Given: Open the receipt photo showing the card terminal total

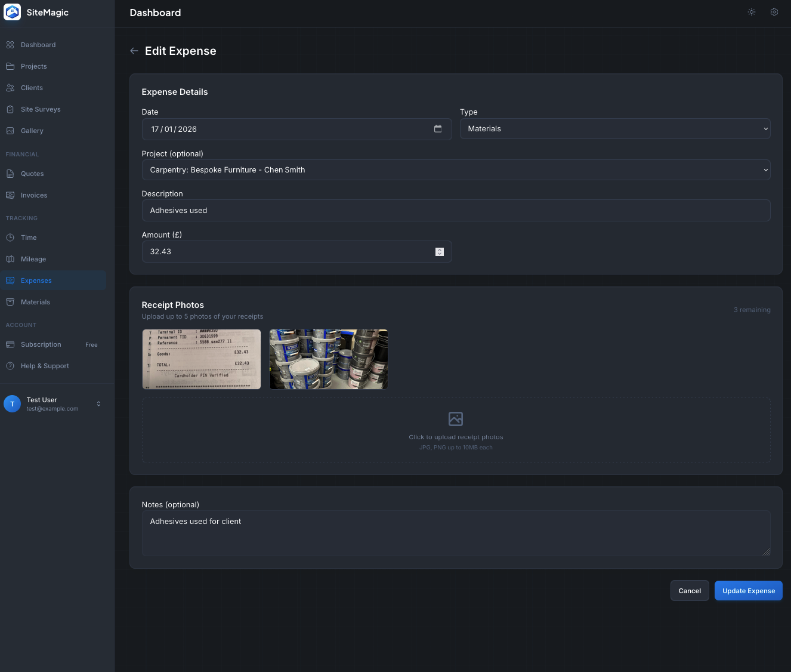Looking at the screenshot, I should click(201, 359).
